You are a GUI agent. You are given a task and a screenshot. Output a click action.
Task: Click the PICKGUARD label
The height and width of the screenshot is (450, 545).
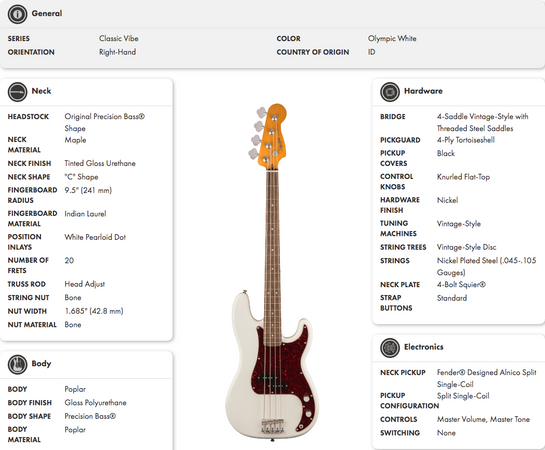click(400, 140)
